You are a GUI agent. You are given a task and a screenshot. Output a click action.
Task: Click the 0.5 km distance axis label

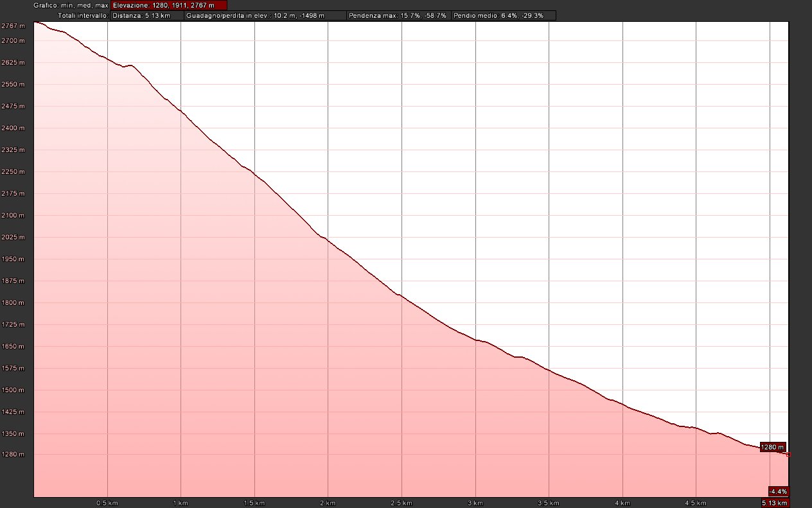107,502
